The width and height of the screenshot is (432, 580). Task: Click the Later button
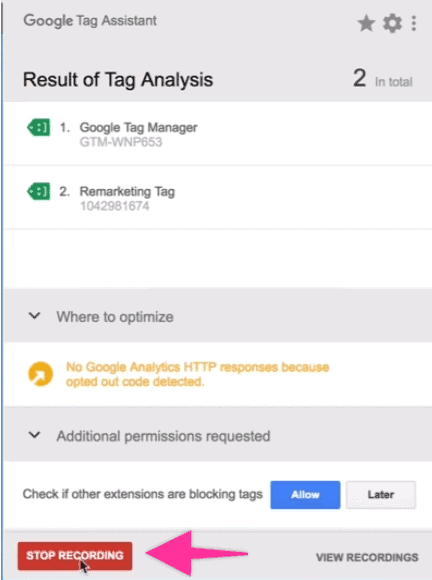click(x=381, y=495)
